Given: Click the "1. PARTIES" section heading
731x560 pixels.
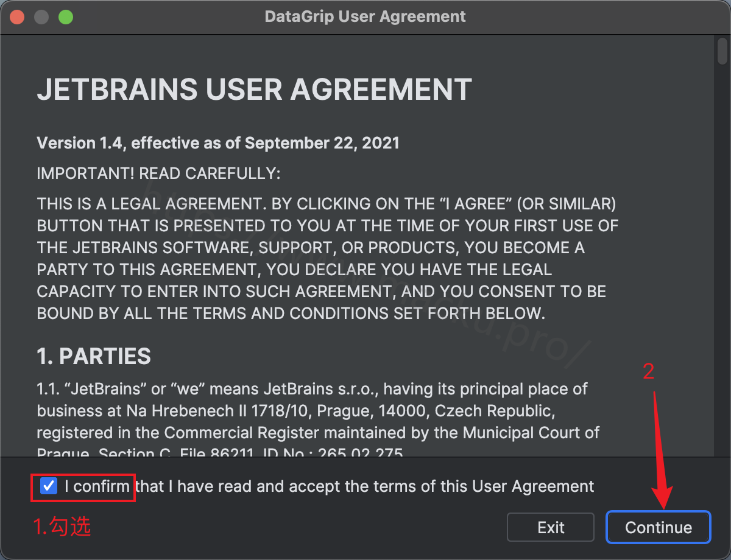Looking at the screenshot, I should [94, 356].
